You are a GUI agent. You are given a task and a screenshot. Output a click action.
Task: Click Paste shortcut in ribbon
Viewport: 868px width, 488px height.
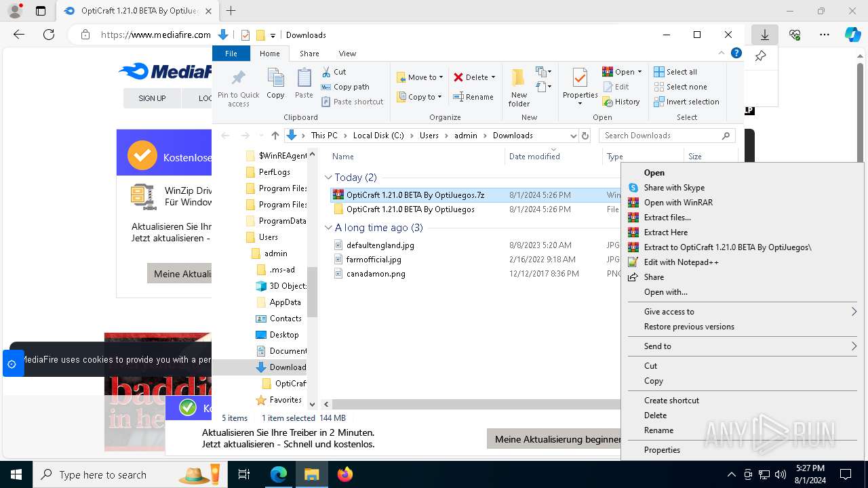coord(352,102)
